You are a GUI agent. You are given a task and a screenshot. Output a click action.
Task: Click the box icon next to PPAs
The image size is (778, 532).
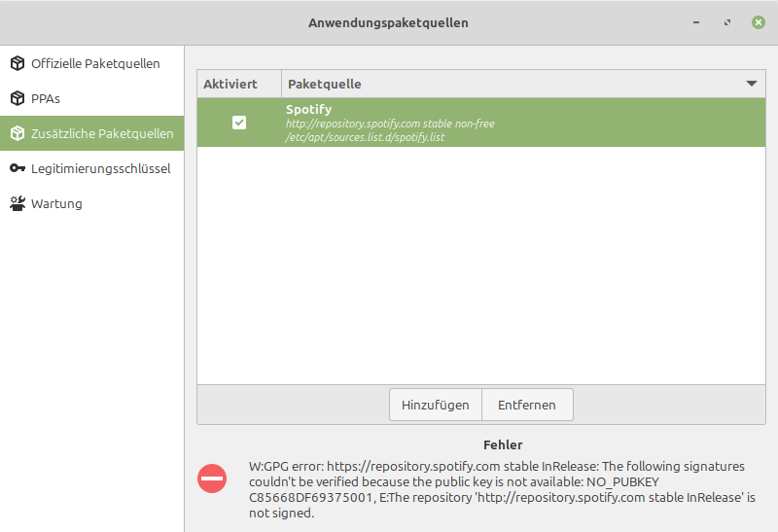coord(18,99)
